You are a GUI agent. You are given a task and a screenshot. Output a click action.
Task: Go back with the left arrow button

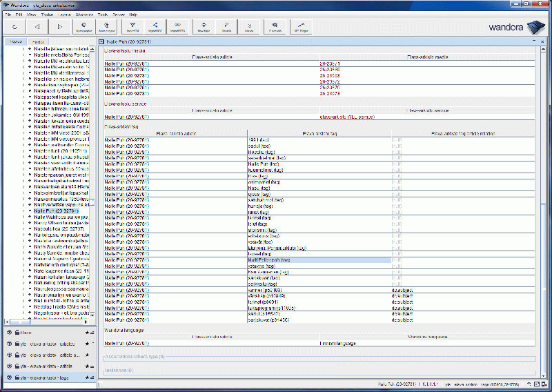[37, 27]
